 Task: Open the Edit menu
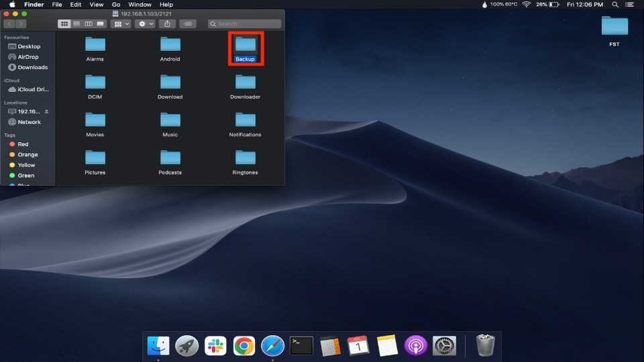(76, 5)
